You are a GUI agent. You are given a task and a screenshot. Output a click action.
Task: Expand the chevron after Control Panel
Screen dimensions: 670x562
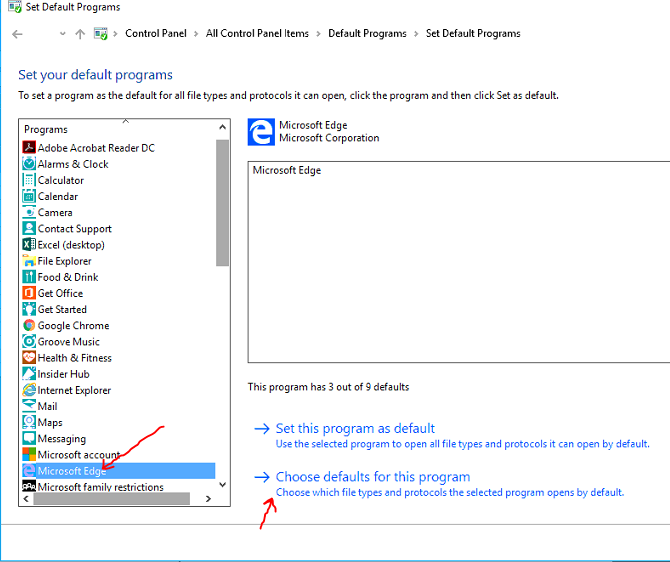click(x=196, y=34)
